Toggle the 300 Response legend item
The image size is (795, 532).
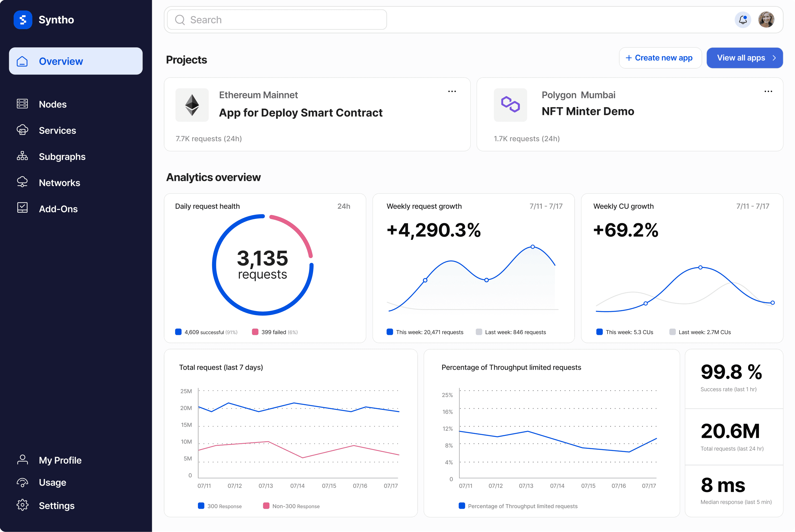point(220,506)
